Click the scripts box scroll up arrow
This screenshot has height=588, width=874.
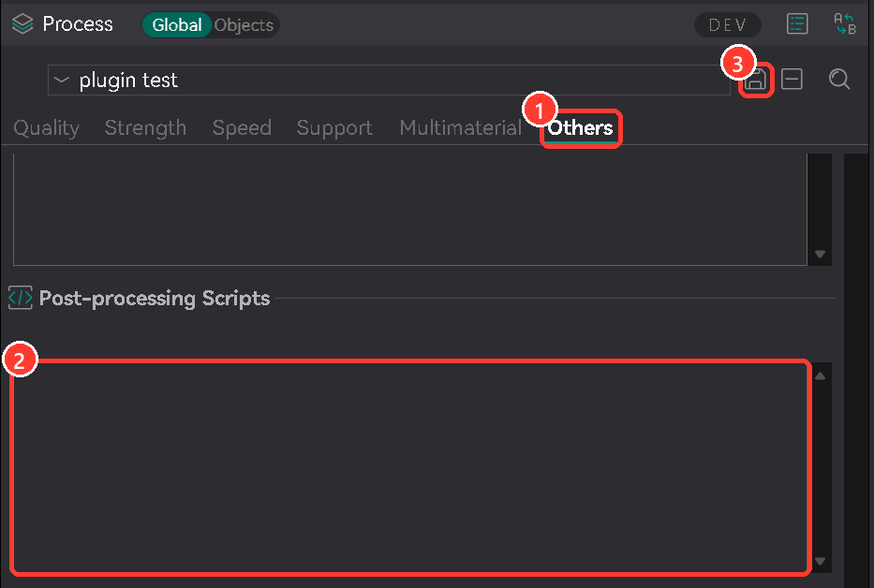tap(820, 376)
